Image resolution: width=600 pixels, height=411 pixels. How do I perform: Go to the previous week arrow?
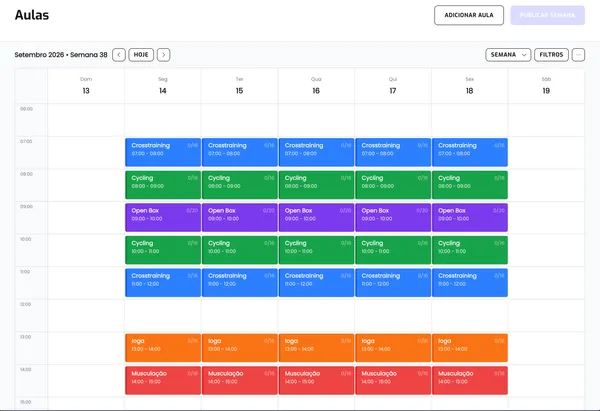pyautogui.click(x=119, y=55)
